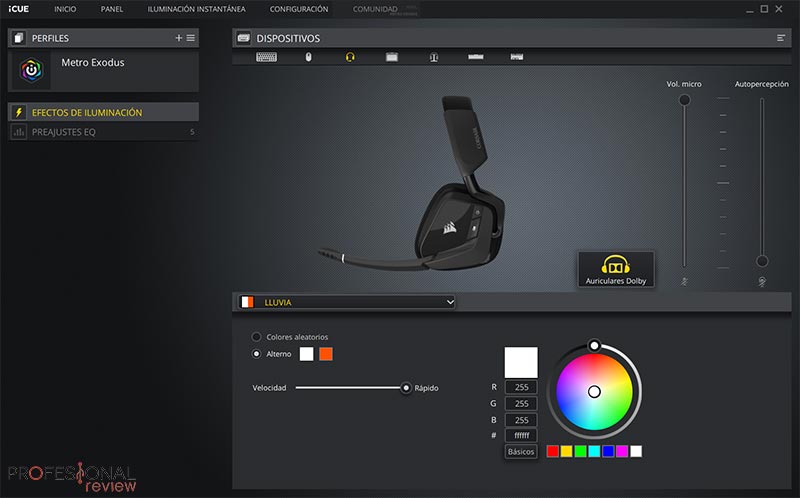Open the CONFIGURACIÓN tab
The image size is (800, 498).
tap(299, 9)
